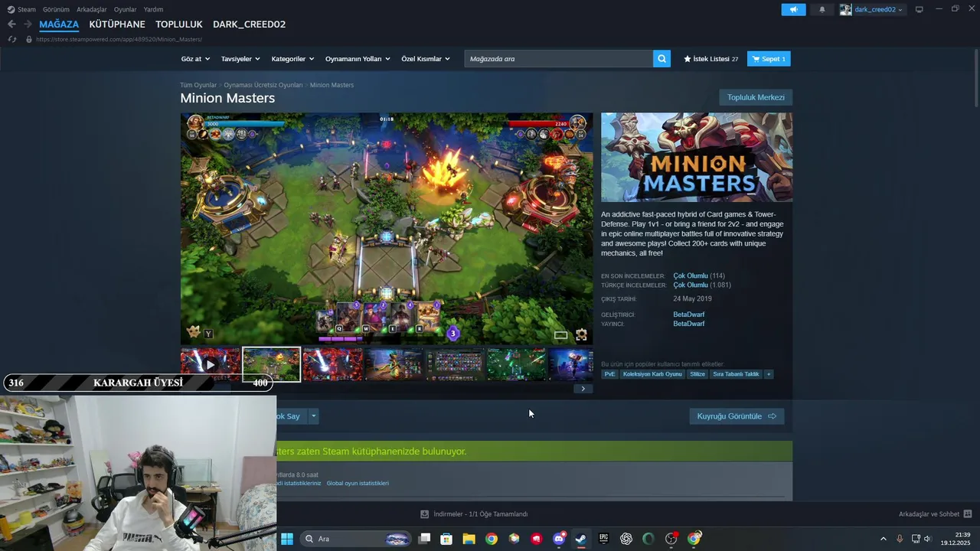Open the Sepet cart button
980x551 pixels.
tap(769, 59)
